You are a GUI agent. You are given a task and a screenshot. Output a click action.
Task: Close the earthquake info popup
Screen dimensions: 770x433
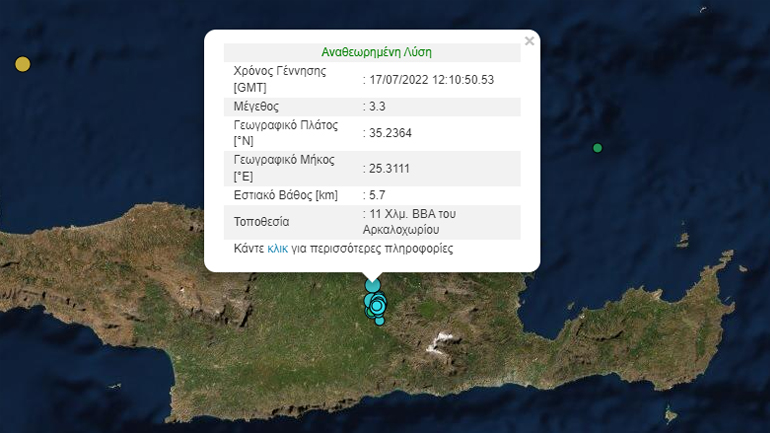529,41
